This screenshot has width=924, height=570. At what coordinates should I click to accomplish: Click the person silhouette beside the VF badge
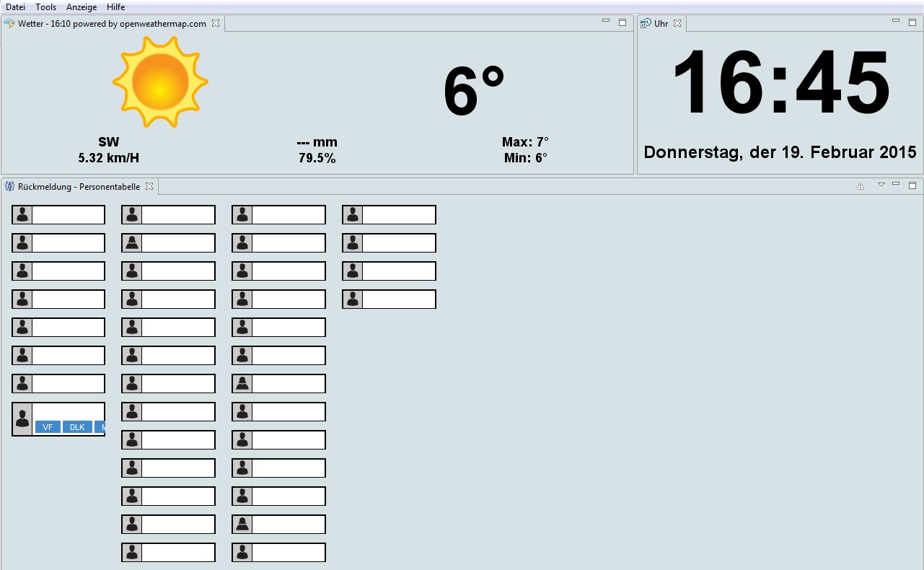pos(22,418)
